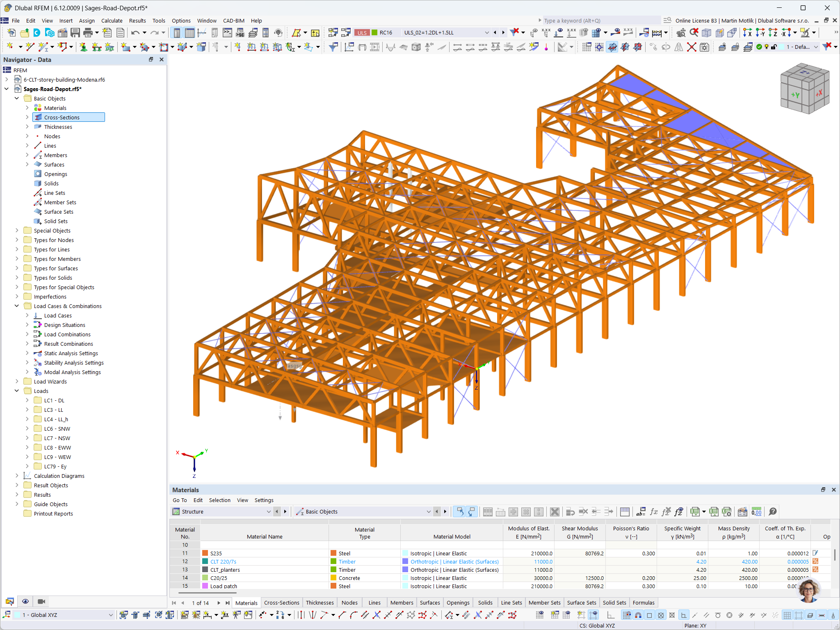Screen dimensions: 840x630
Task: Expand the Special Objects tree node
Action: coord(16,230)
